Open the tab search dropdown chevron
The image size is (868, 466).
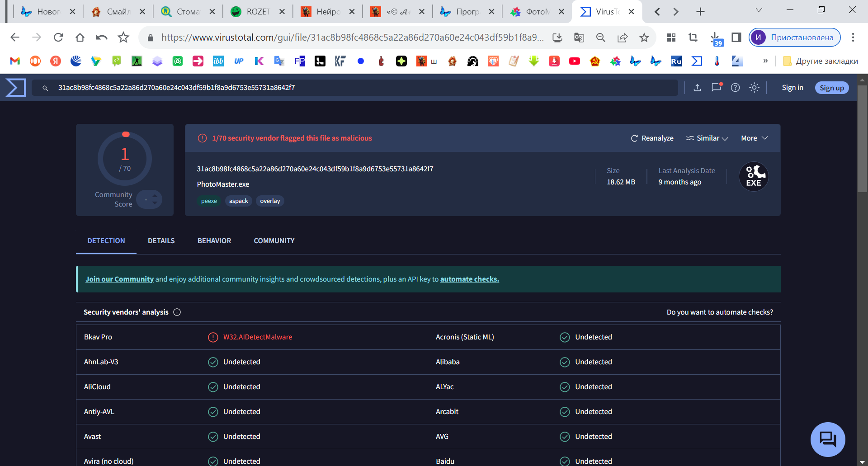759,10
